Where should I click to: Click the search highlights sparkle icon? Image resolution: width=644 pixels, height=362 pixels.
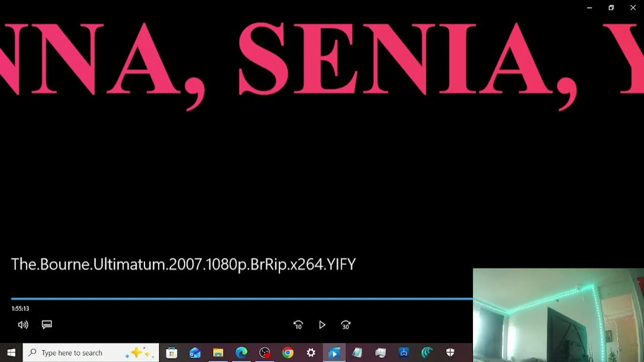(x=139, y=353)
